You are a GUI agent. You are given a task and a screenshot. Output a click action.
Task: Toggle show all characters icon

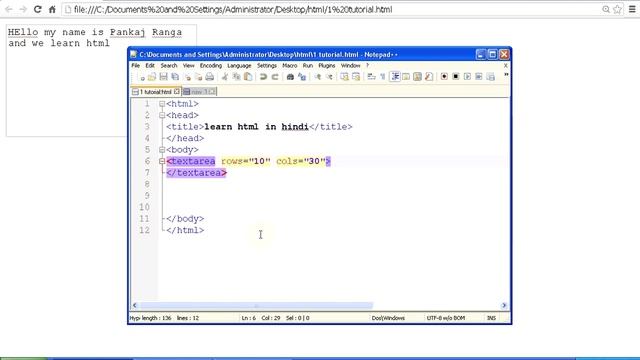[x=383, y=76]
